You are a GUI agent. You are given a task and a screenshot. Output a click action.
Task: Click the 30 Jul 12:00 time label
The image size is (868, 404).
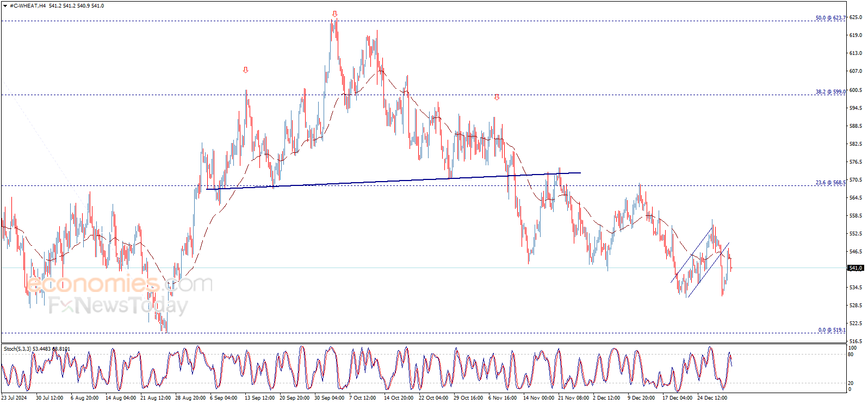(x=49, y=398)
